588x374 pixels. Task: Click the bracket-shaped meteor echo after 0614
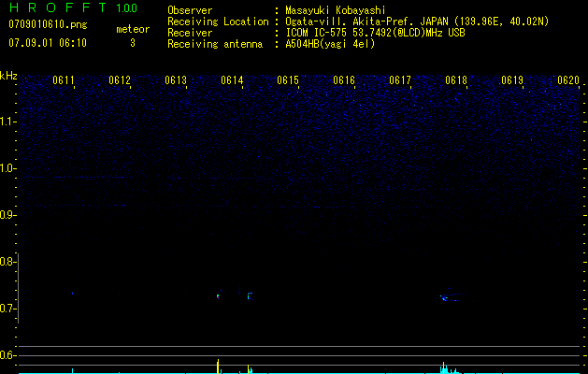click(250, 296)
